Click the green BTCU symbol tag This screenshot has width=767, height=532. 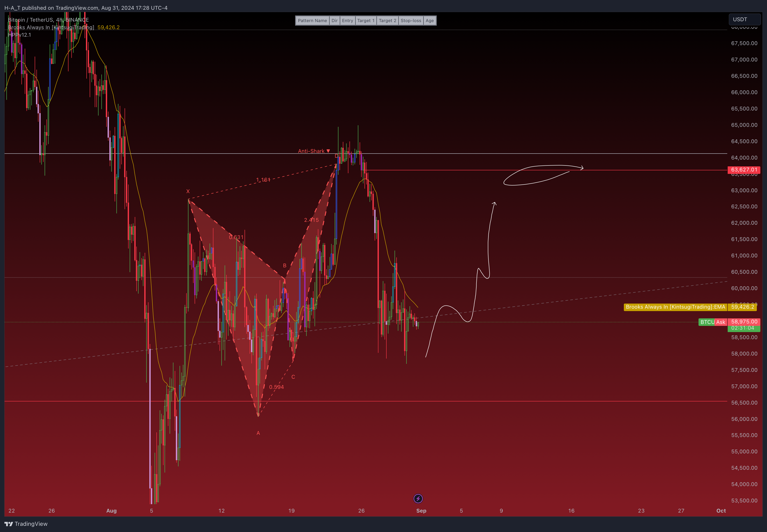pyautogui.click(x=707, y=322)
